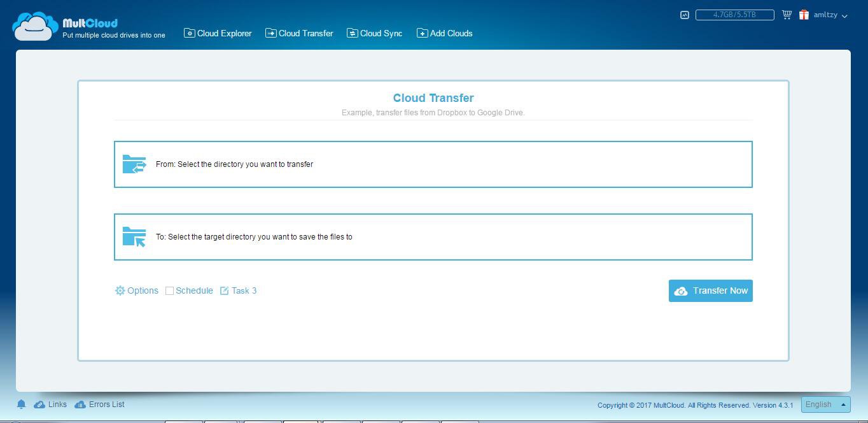Select the To target directory field
This screenshot has height=423, width=868.
point(433,237)
